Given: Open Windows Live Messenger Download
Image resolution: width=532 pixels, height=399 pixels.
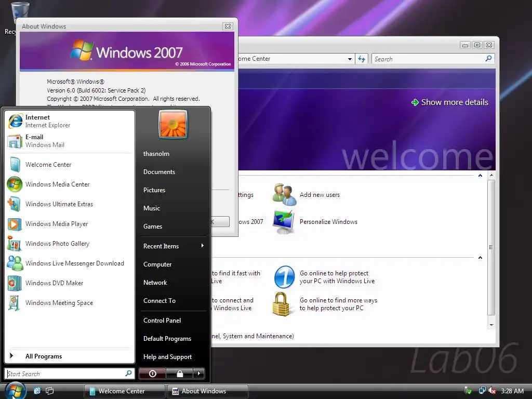Looking at the screenshot, I should 69,263.
